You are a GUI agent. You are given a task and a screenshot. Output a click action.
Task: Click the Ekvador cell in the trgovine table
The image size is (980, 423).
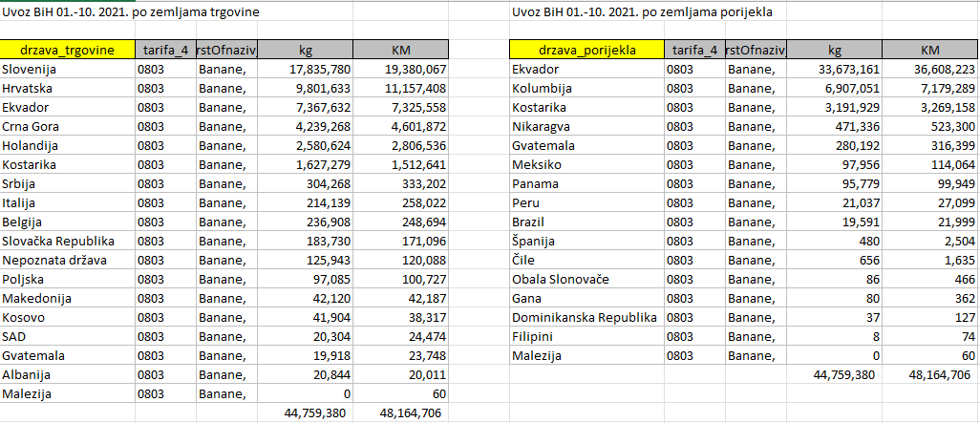pos(68,108)
